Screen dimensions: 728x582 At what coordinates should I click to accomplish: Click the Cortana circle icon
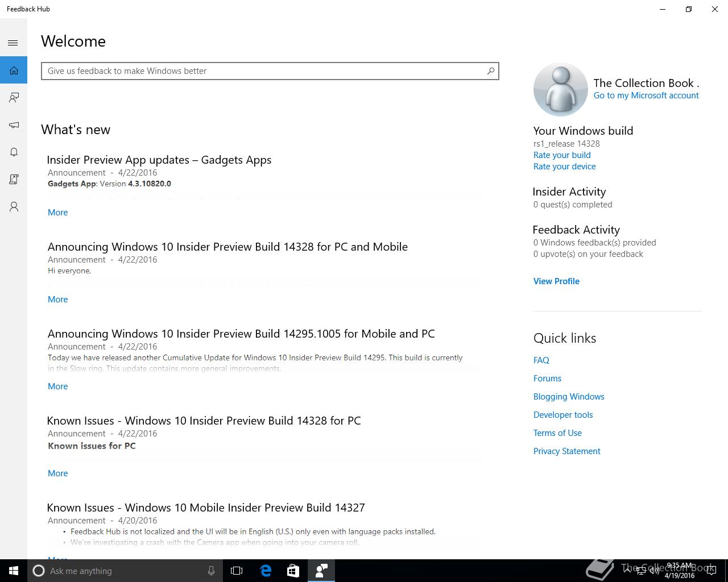click(38, 571)
